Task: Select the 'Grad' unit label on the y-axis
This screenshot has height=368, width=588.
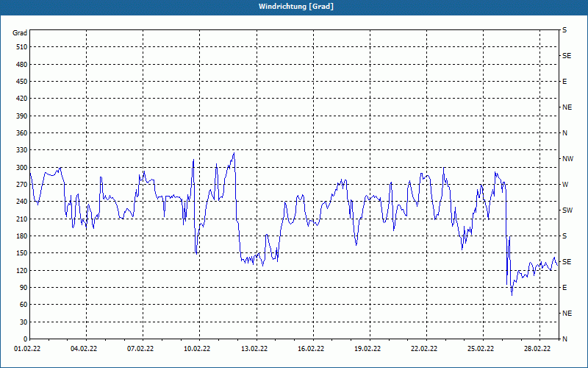Action: [20, 33]
